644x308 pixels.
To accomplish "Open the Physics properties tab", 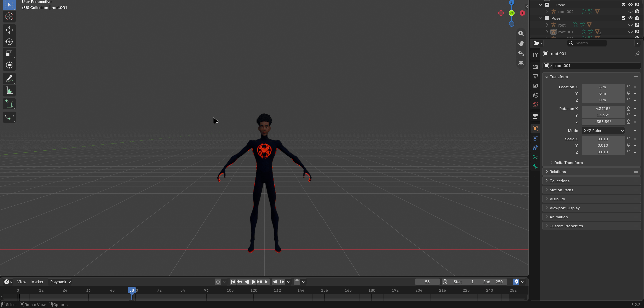I will click(x=535, y=138).
